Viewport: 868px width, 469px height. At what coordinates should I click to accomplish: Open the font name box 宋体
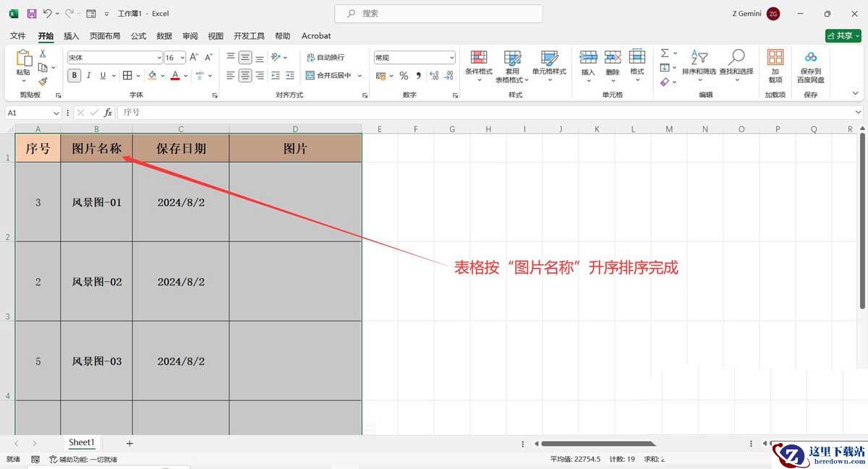click(x=115, y=57)
